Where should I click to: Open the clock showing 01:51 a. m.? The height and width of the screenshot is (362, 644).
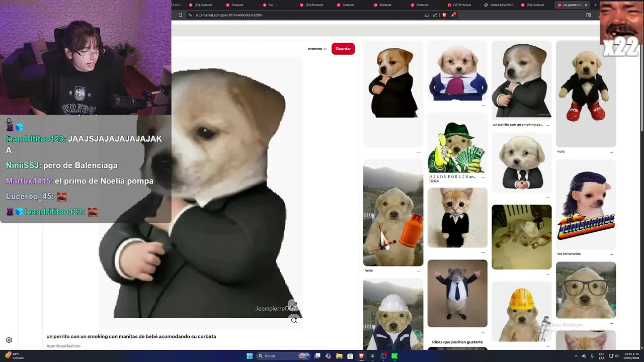[631, 356]
